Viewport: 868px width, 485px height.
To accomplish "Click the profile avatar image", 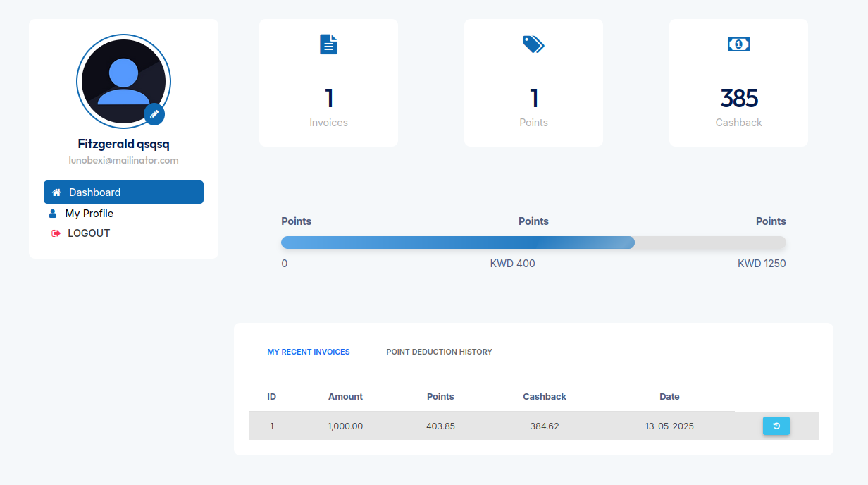I will pyautogui.click(x=123, y=81).
